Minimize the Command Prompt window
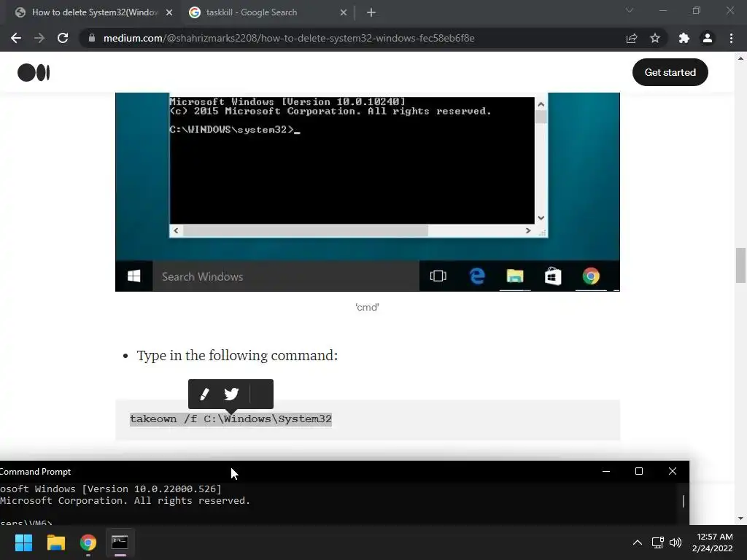The height and width of the screenshot is (560, 747). click(x=606, y=472)
